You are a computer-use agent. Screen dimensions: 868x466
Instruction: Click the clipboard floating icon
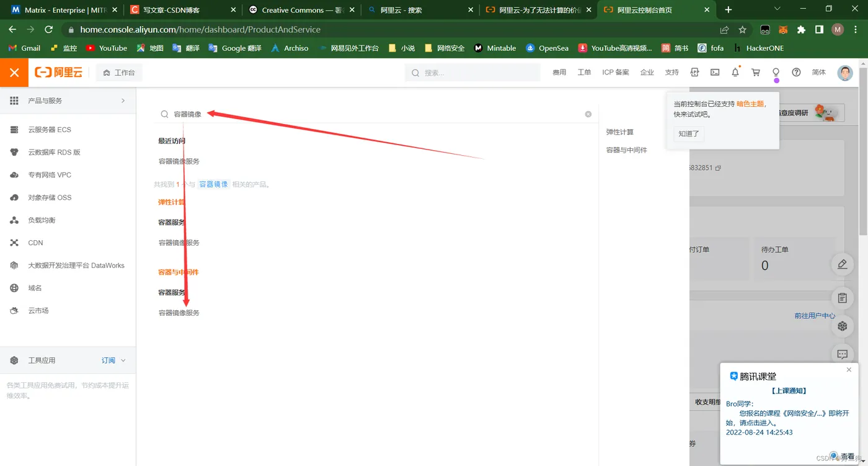point(842,298)
